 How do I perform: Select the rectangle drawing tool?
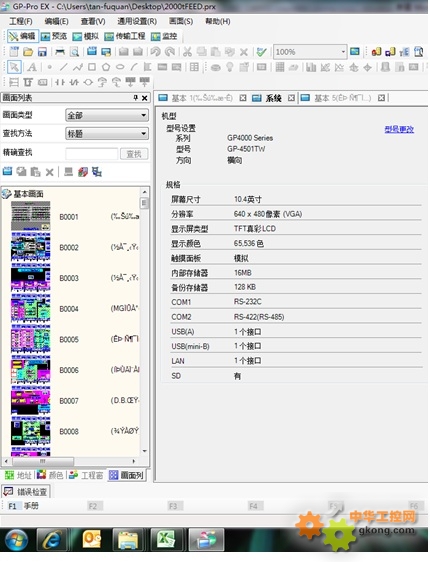coord(92,67)
